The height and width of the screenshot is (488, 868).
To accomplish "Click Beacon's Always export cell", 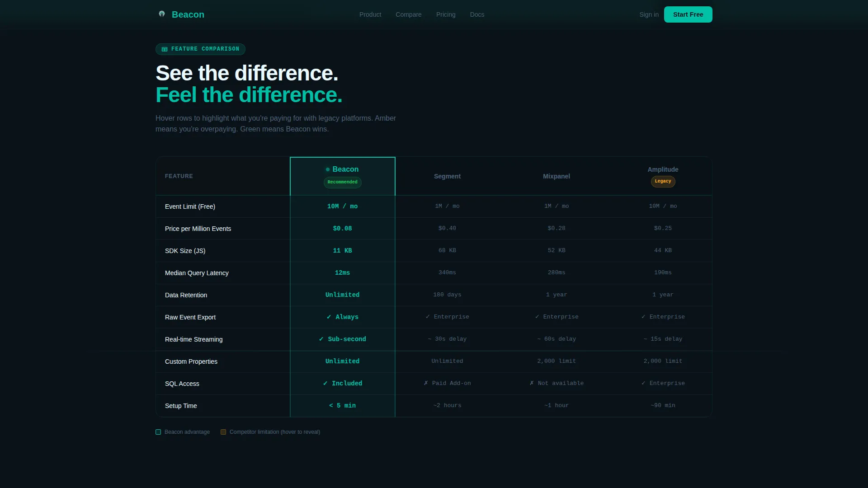I will point(343,317).
